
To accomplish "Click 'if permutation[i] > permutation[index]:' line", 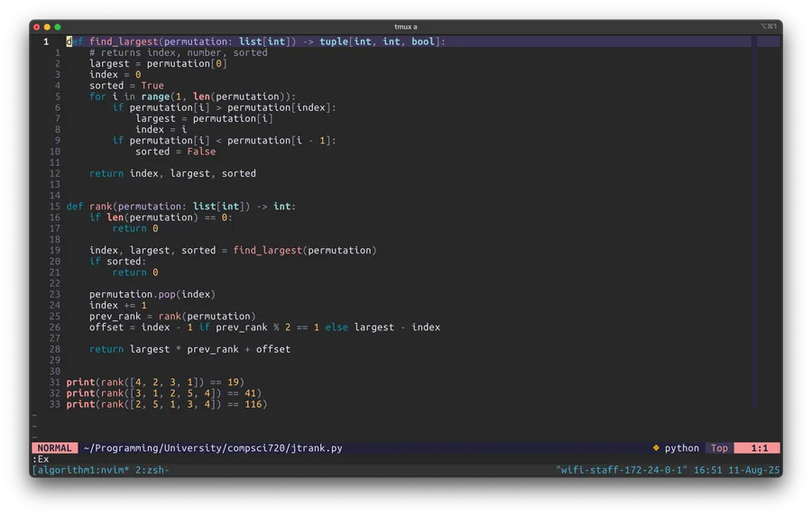I will tap(225, 107).
